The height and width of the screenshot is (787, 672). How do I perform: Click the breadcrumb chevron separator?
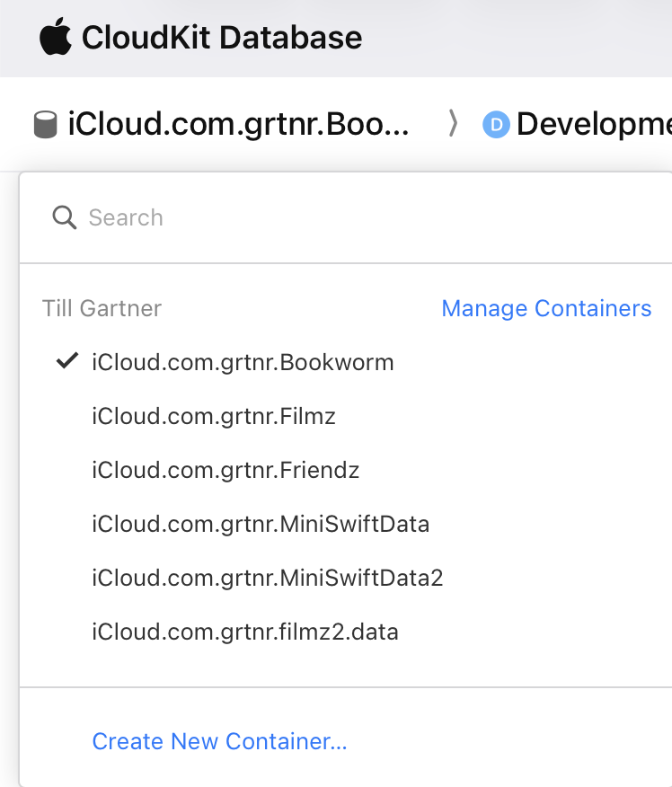click(454, 124)
